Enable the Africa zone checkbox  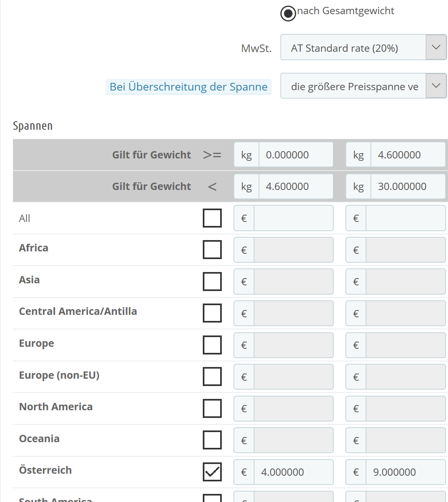212,250
